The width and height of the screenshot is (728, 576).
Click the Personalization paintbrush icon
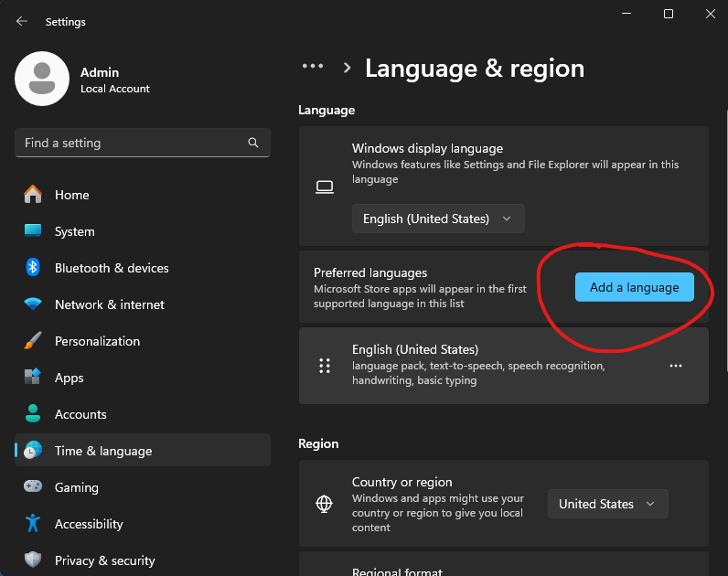click(x=33, y=341)
